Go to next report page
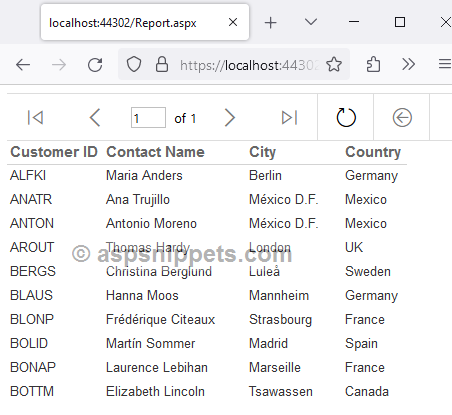452x415 pixels. (230, 118)
